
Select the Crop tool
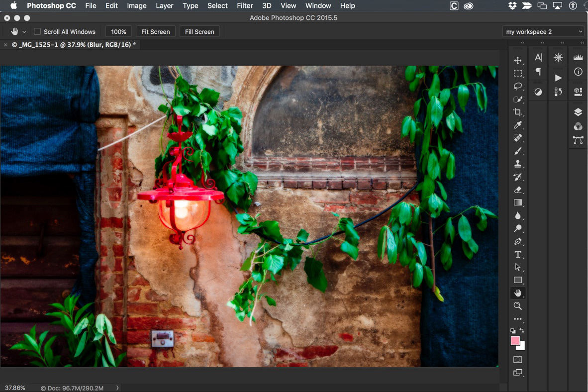[x=518, y=112]
